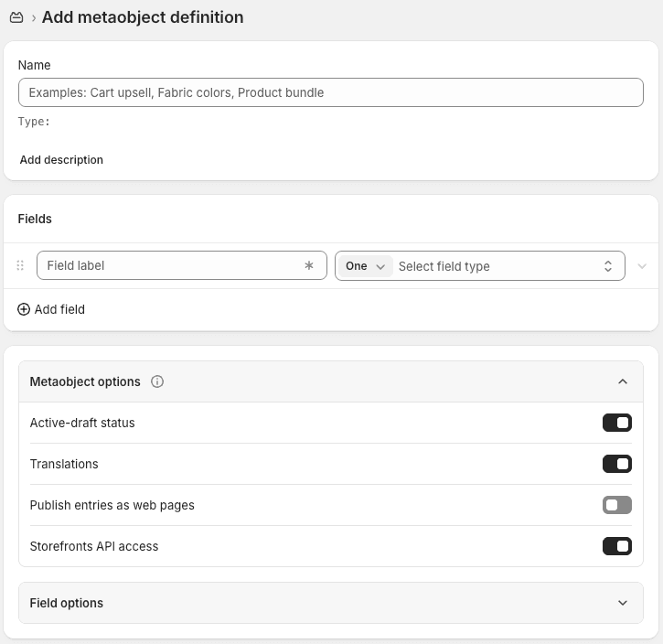Toggle Storefronts API access switch
Viewport: 663px width, 644px height.
(x=616, y=546)
